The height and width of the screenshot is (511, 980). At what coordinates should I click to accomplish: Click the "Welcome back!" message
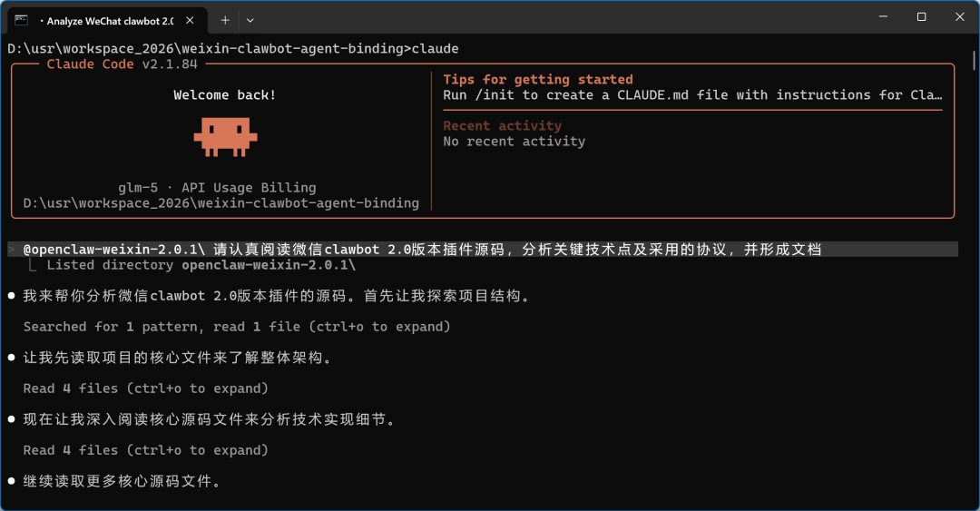coord(225,95)
